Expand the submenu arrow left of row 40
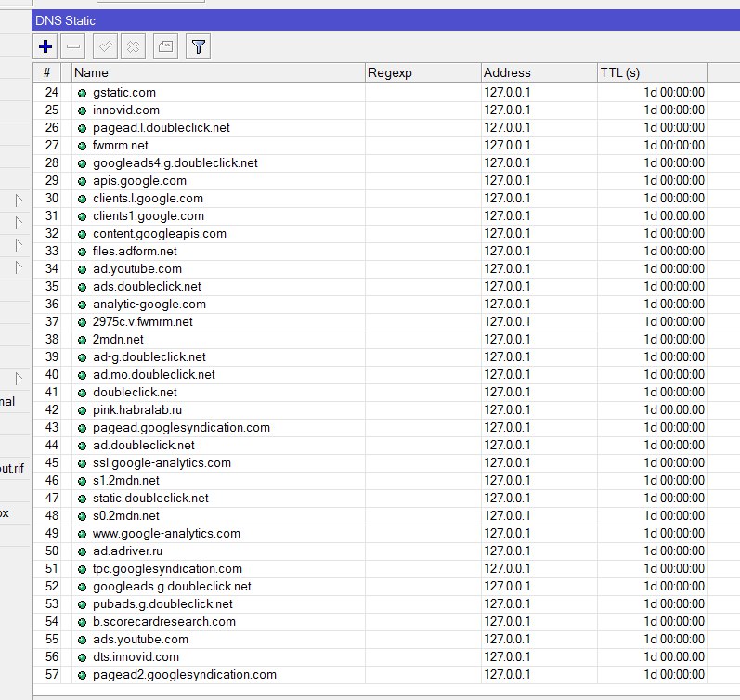Viewport: 740px width, 700px height. point(19,379)
